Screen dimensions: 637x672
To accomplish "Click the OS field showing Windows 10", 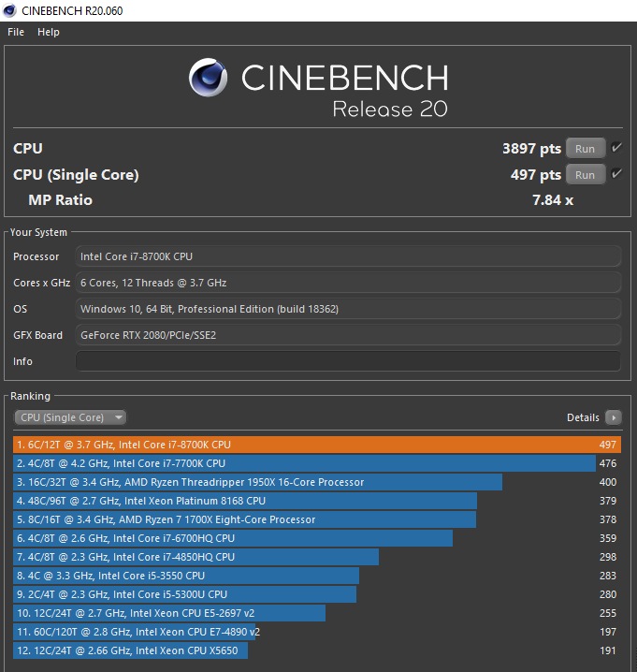I will click(348, 309).
